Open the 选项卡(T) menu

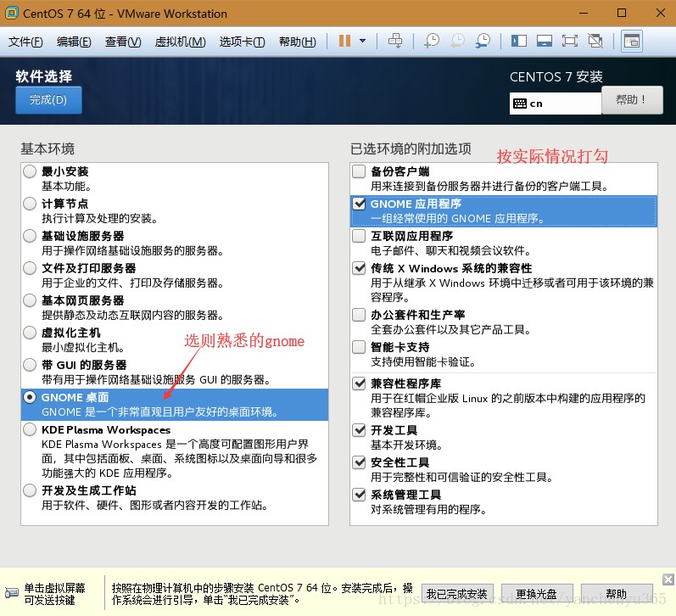click(242, 42)
